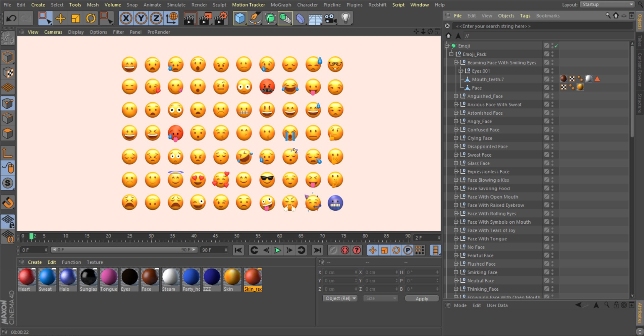Image resolution: width=644 pixels, height=336 pixels.
Task: Open the Layout Startup dropdown
Action: [x=607, y=5]
